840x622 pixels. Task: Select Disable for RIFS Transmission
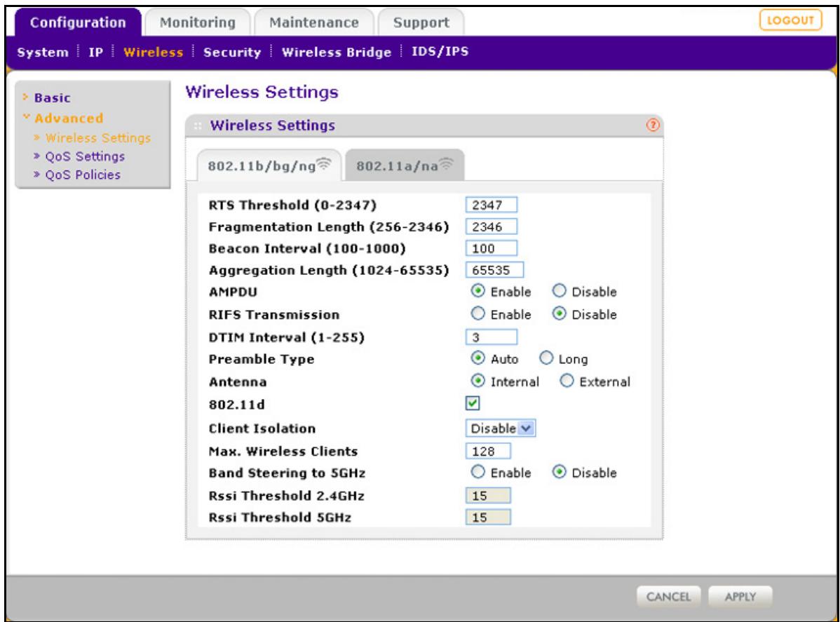(559, 314)
